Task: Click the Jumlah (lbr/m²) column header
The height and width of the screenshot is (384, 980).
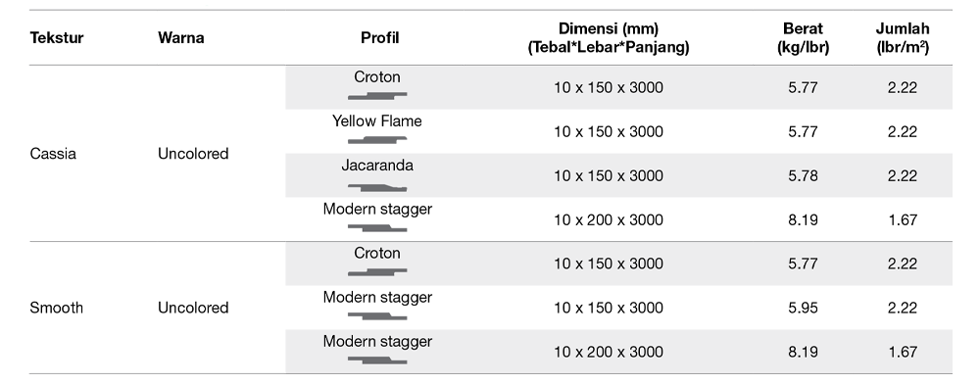Action: coord(902,37)
